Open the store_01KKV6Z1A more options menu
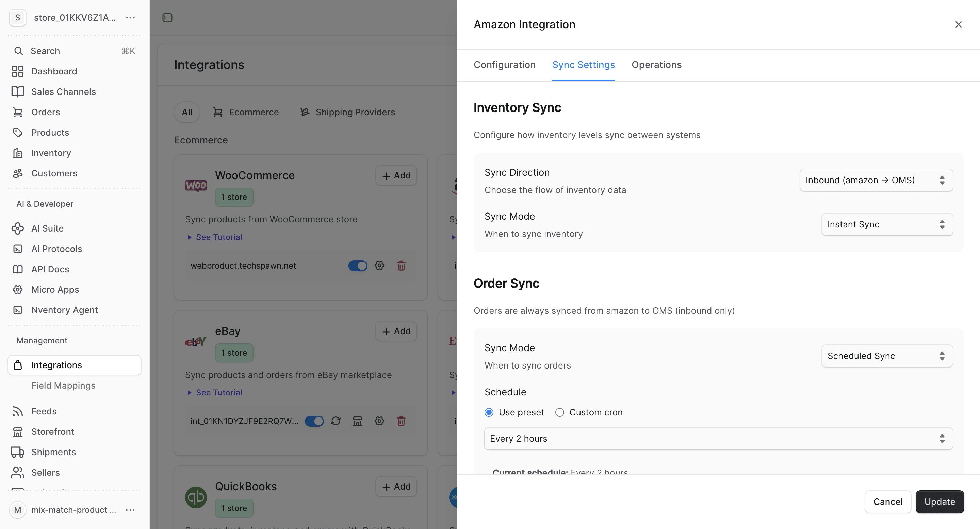Viewport: 980px width, 529px height. pyautogui.click(x=130, y=18)
